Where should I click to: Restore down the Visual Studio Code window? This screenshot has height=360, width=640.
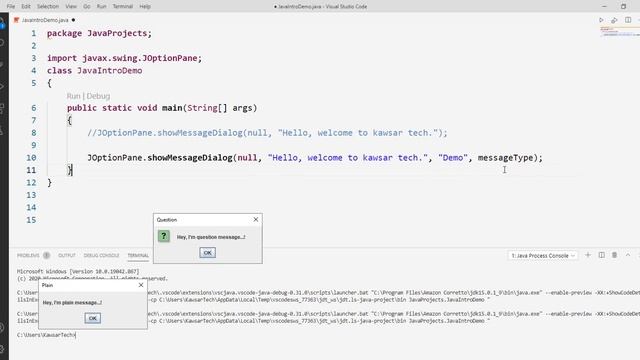click(x=623, y=7)
